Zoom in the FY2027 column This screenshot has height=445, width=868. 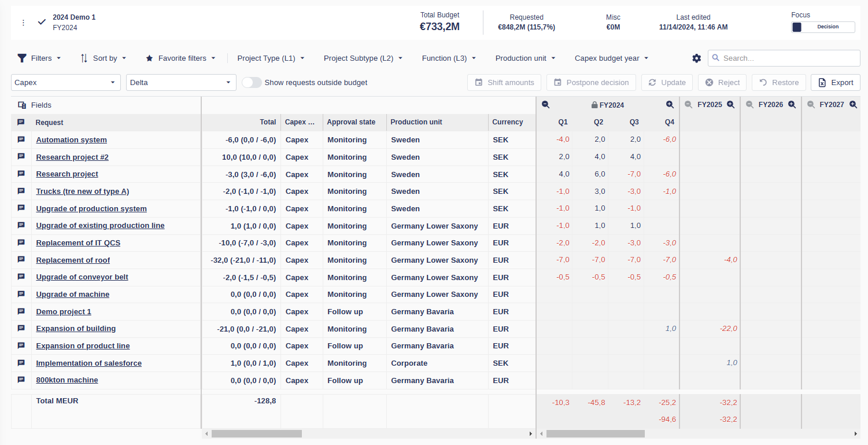click(853, 105)
